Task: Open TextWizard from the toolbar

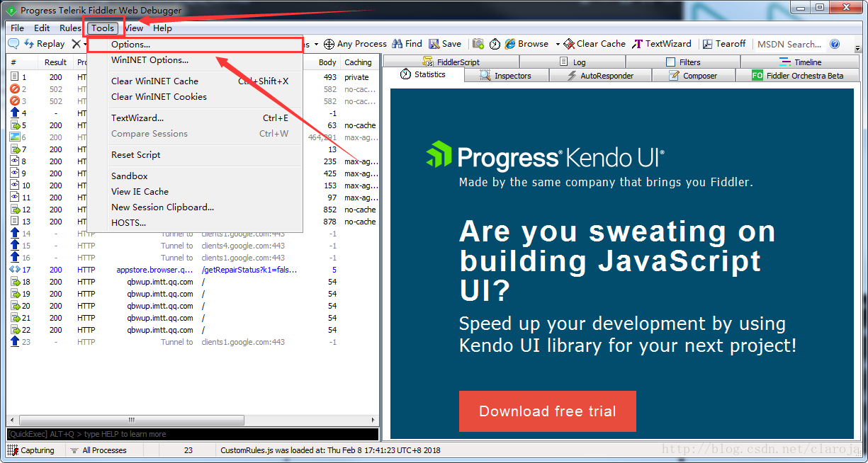Action: click(661, 44)
